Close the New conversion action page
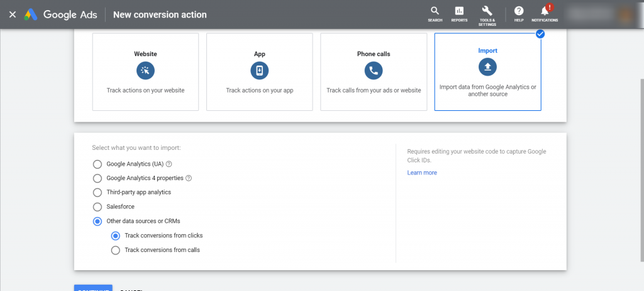Screen dimensions: 644x291 (13, 14)
